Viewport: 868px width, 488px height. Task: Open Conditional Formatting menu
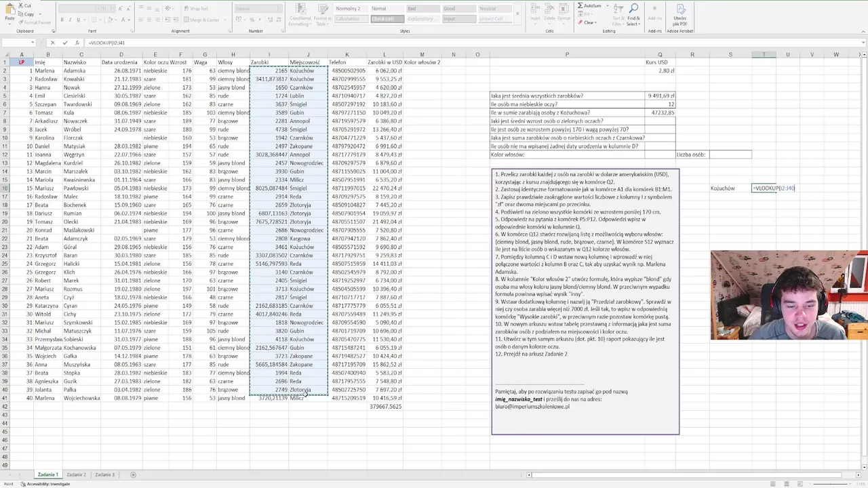point(300,15)
